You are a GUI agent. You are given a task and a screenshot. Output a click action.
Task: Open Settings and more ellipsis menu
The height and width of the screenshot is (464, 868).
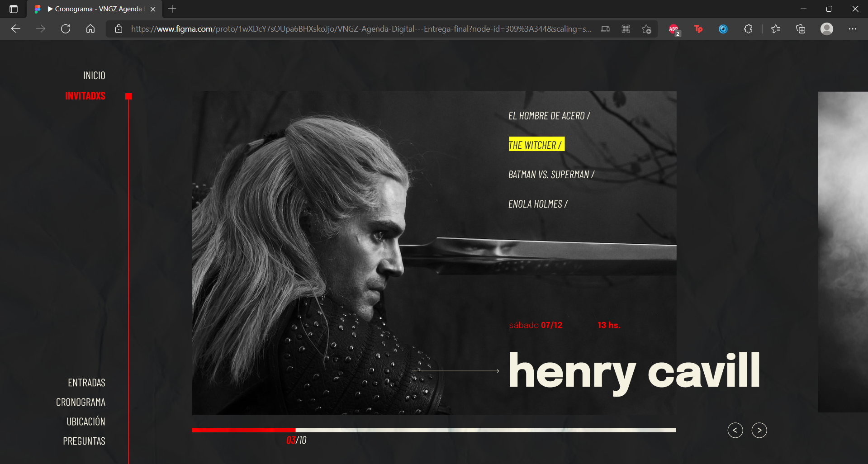coord(853,29)
